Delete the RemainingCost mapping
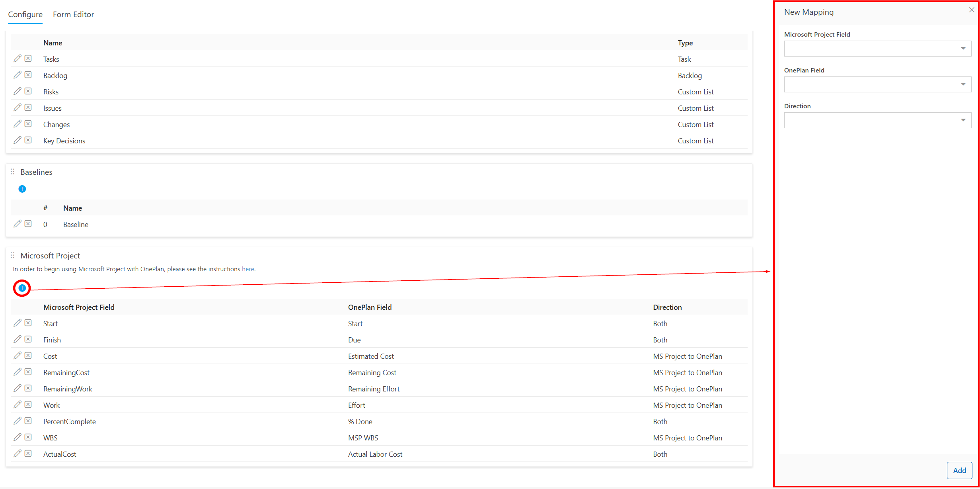The image size is (980, 489). (28, 372)
